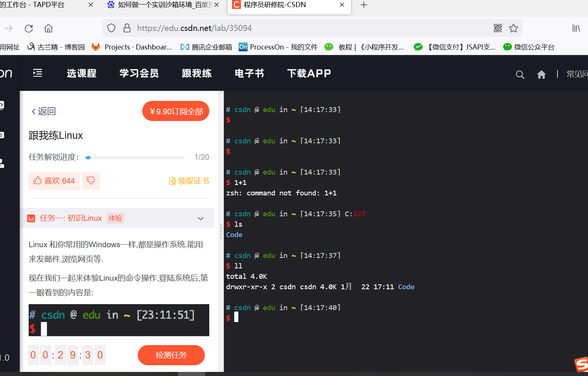Close the 程序员研修院-CSDN tab
Image resolution: width=588 pixels, height=376 pixels.
(x=342, y=5)
